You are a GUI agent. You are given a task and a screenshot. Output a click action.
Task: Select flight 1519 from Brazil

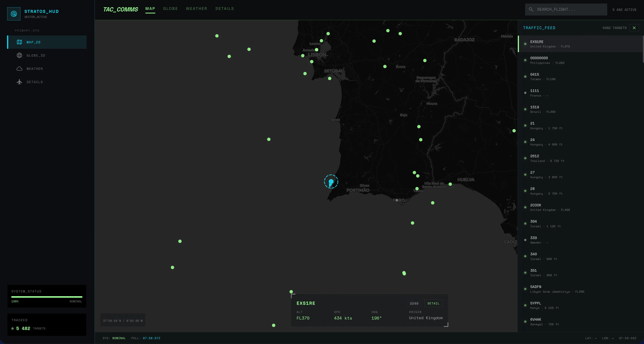[x=580, y=109]
